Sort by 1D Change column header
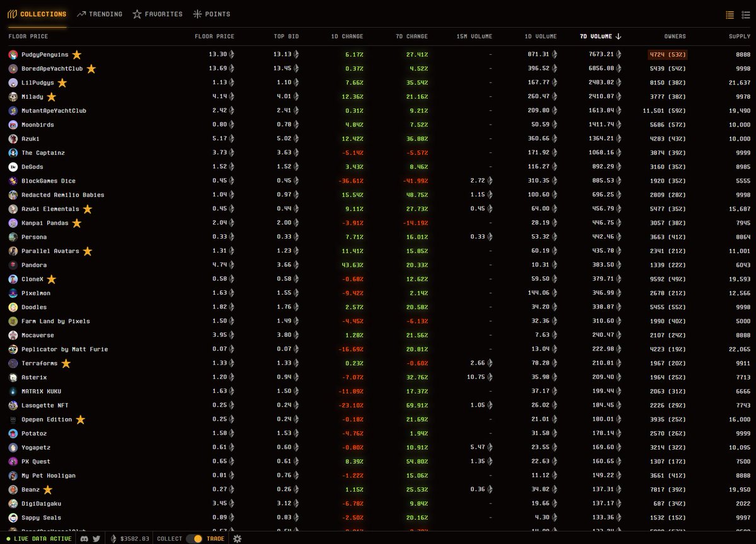The height and width of the screenshot is (544, 756). [348, 37]
